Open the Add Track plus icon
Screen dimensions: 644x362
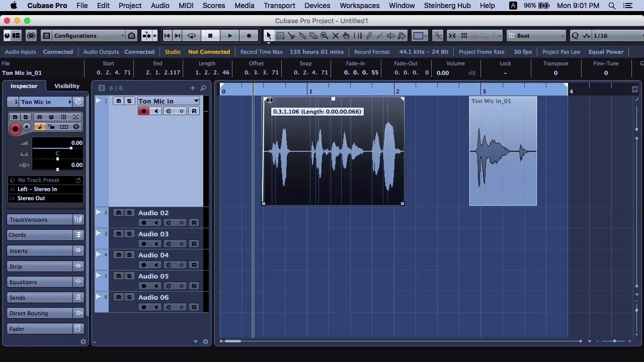[x=192, y=88]
